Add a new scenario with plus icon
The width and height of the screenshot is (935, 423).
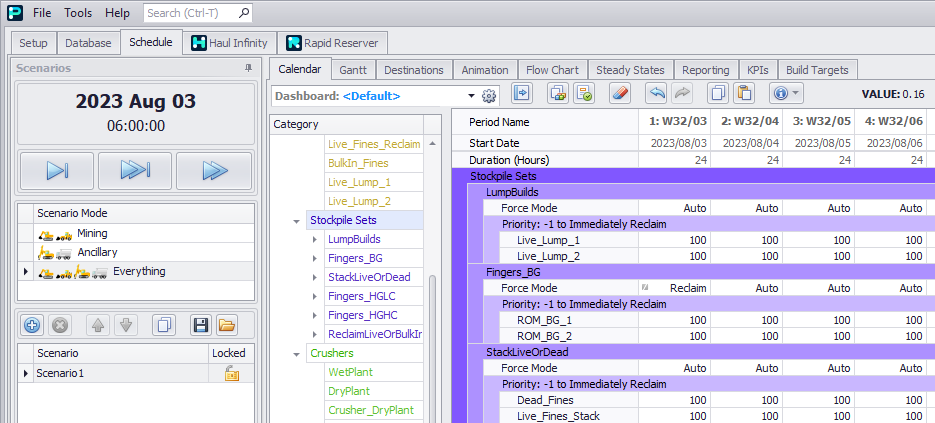point(32,325)
